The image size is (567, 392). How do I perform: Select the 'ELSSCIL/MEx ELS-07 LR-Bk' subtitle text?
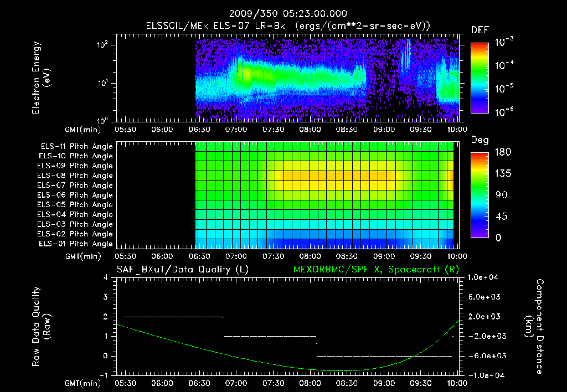point(215,26)
